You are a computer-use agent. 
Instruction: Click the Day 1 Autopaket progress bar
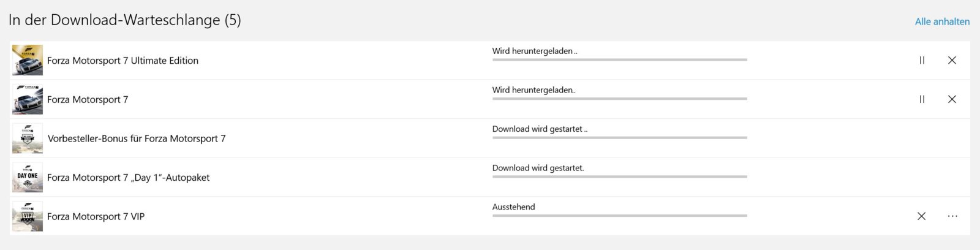[620, 176]
